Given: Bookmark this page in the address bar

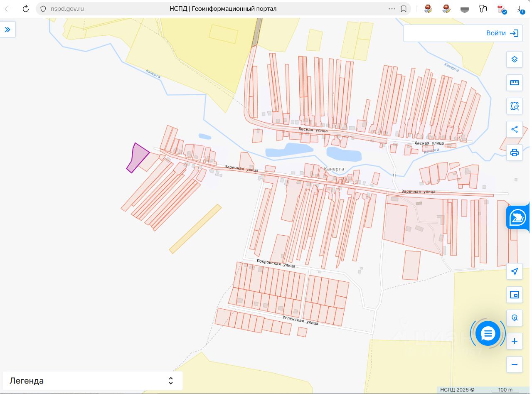Looking at the screenshot, I should [x=403, y=9].
